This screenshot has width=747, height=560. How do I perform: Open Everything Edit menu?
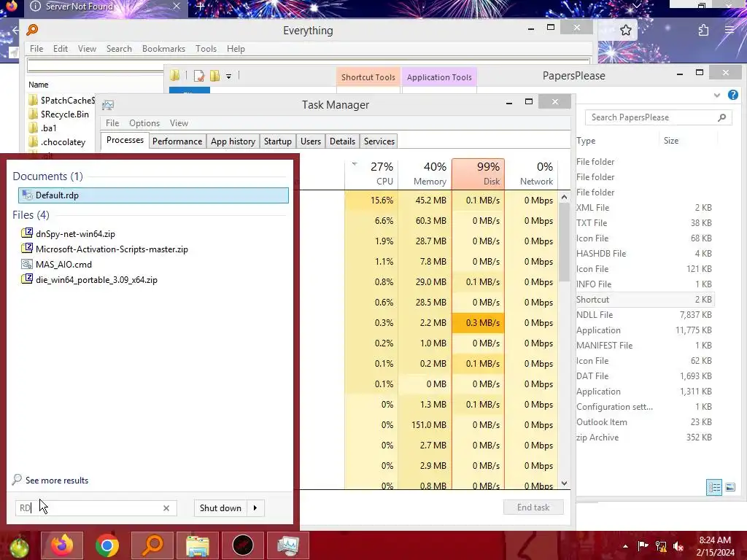(60, 49)
